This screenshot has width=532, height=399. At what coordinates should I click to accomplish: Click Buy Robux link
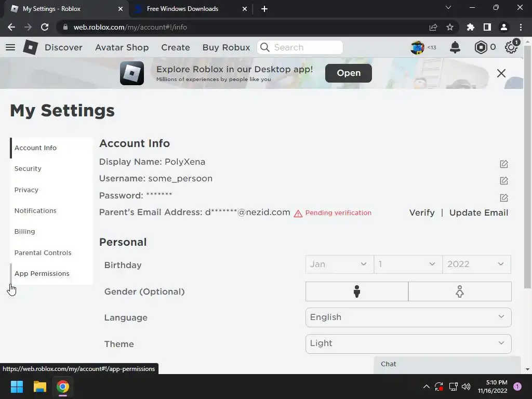227,47
